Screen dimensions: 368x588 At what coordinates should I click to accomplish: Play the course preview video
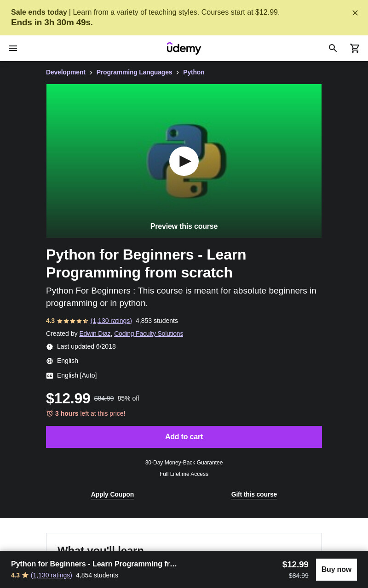coord(184,161)
